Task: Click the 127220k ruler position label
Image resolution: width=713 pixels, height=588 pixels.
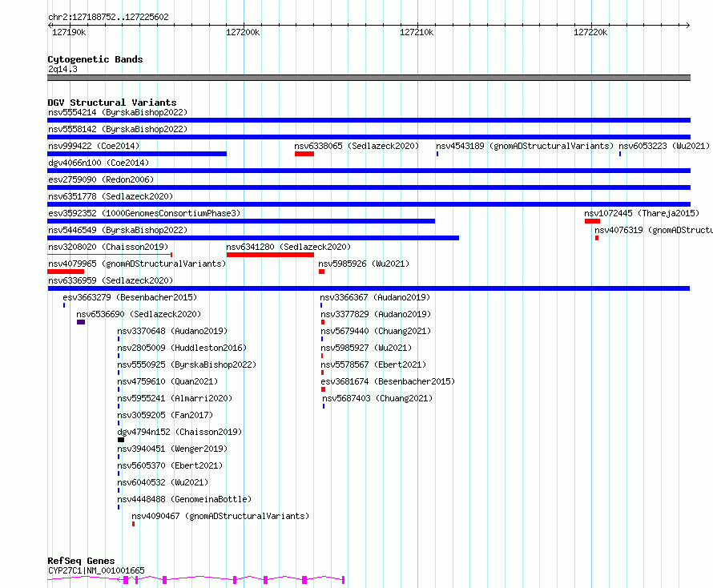Action: coord(590,32)
